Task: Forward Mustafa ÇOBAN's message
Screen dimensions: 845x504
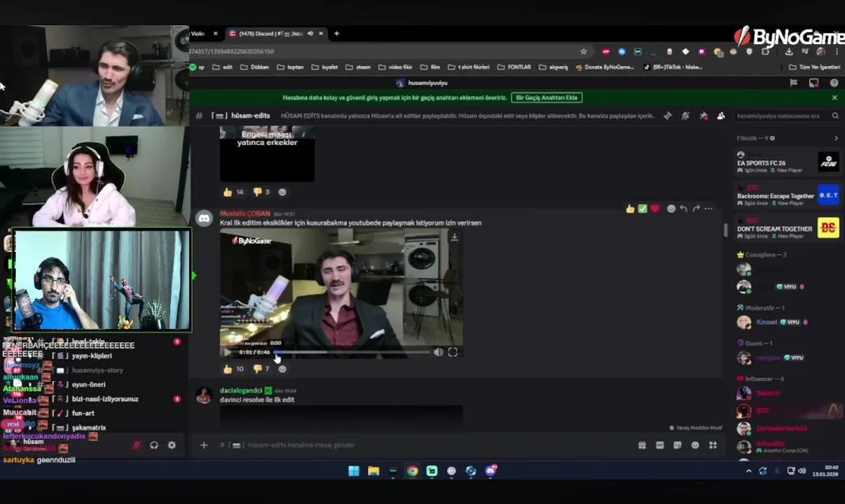Action: (x=696, y=209)
